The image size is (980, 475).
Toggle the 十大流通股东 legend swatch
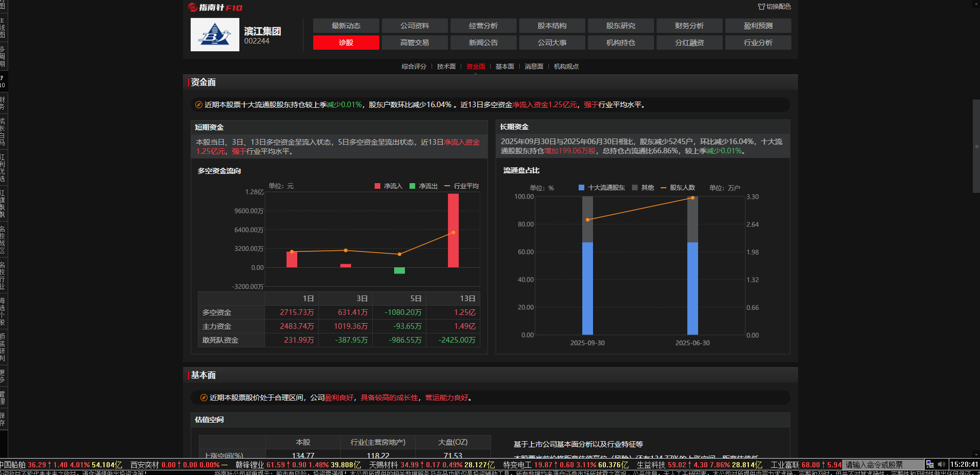(x=581, y=188)
